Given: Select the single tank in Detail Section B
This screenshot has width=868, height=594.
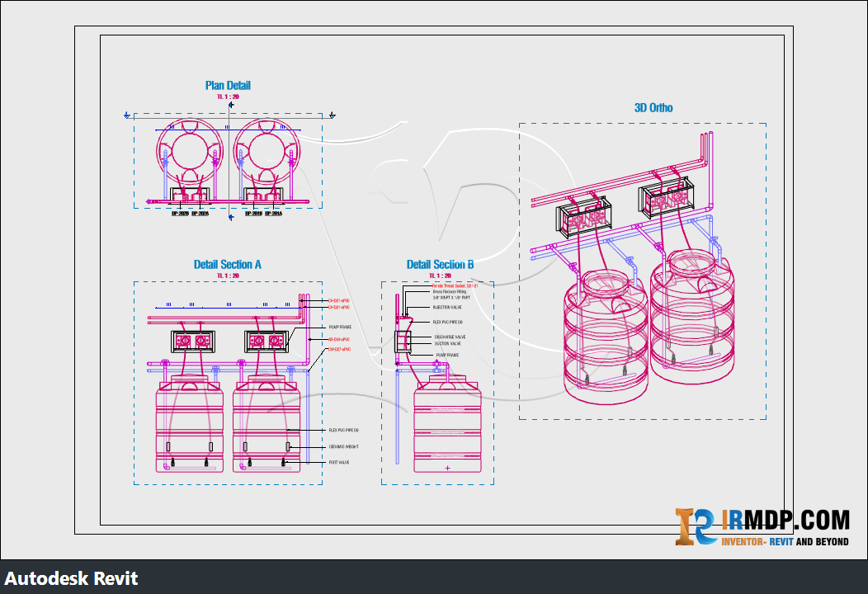Looking at the screenshot, I should pyautogui.click(x=447, y=423).
